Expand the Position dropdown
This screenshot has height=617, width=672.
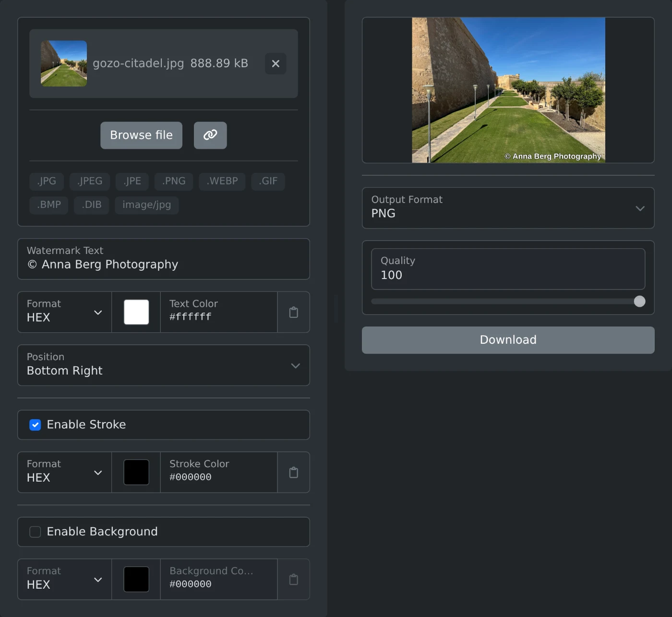tap(164, 365)
